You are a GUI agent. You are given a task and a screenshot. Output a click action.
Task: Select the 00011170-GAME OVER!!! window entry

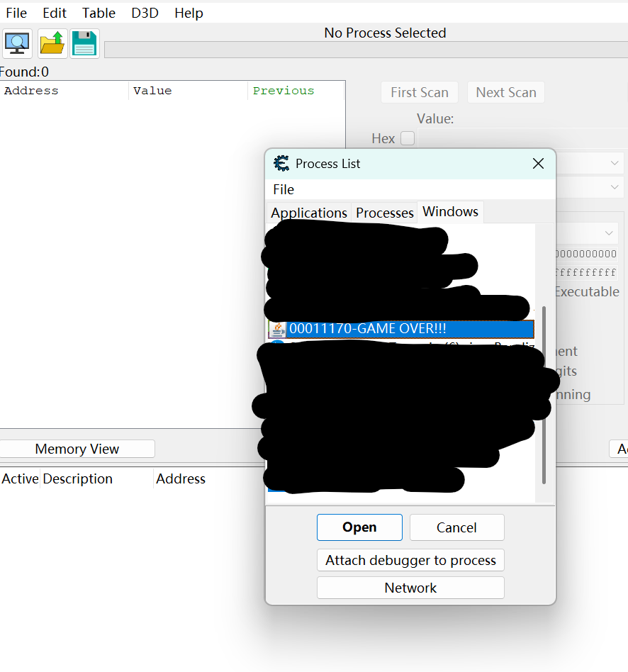click(410, 329)
